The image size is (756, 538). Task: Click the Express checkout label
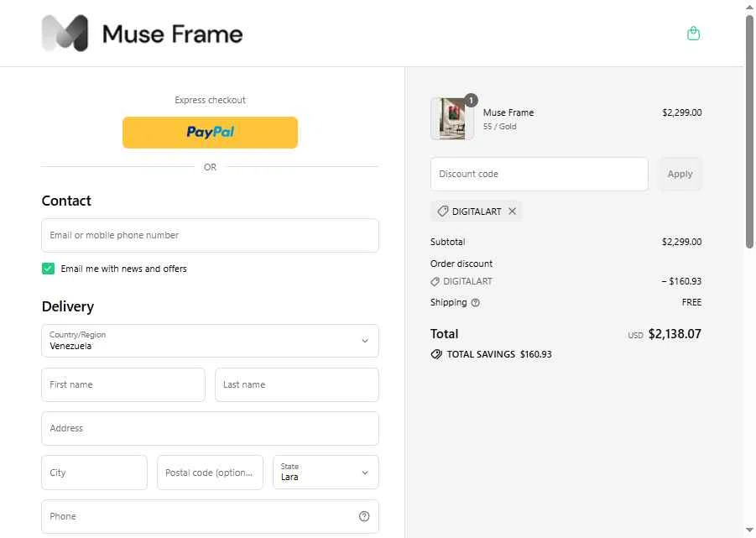click(x=211, y=100)
